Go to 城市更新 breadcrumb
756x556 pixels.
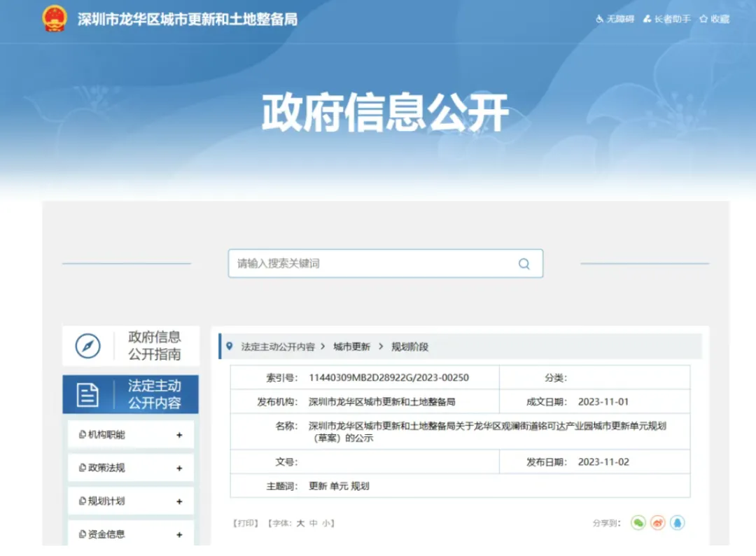(351, 347)
